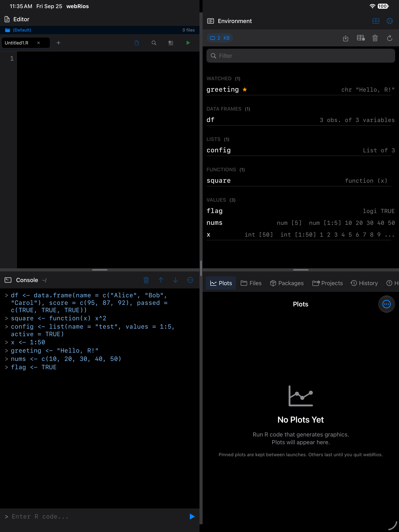The width and height of the screenshot is (399, 532).
Task: Select the flag logical value
Action: tap(301, 211)
